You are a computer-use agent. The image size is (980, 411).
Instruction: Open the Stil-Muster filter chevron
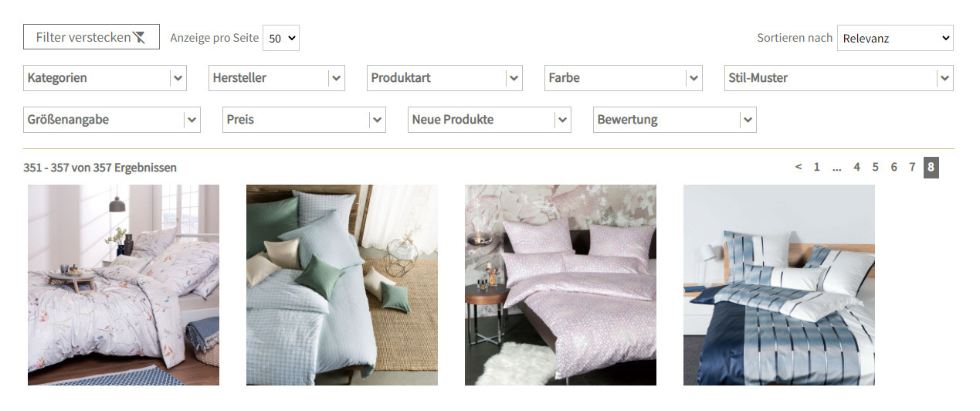coord(944,78)
